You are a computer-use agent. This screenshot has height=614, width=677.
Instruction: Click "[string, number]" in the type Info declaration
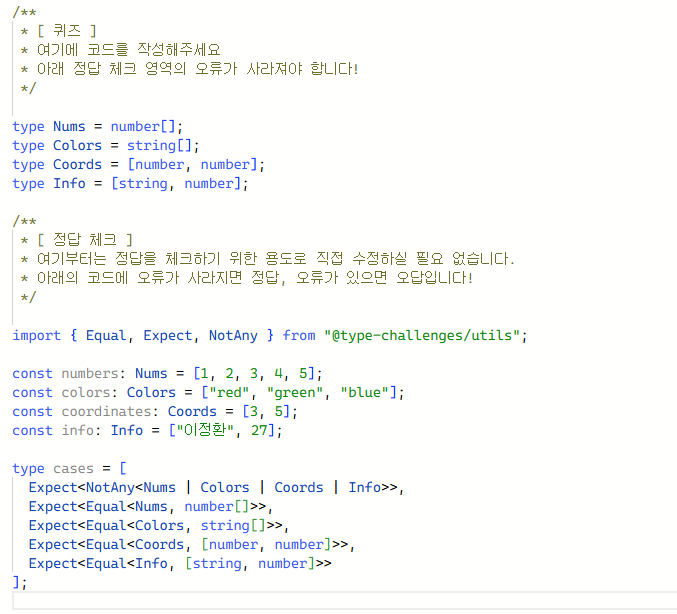point(176,184)
